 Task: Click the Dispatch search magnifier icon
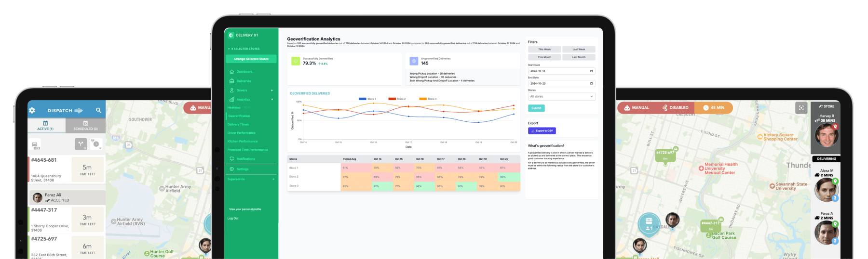pyautogui.click(x=98, y=110)
